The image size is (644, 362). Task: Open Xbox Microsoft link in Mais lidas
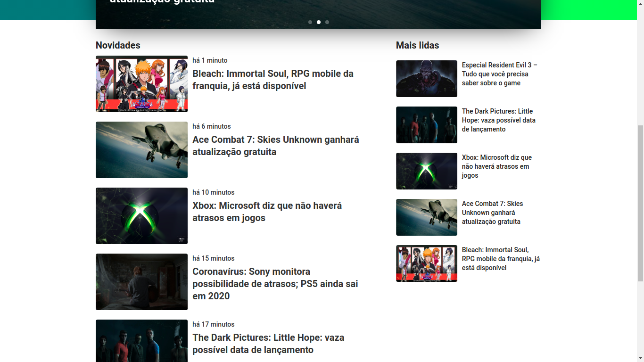(497, 166)
